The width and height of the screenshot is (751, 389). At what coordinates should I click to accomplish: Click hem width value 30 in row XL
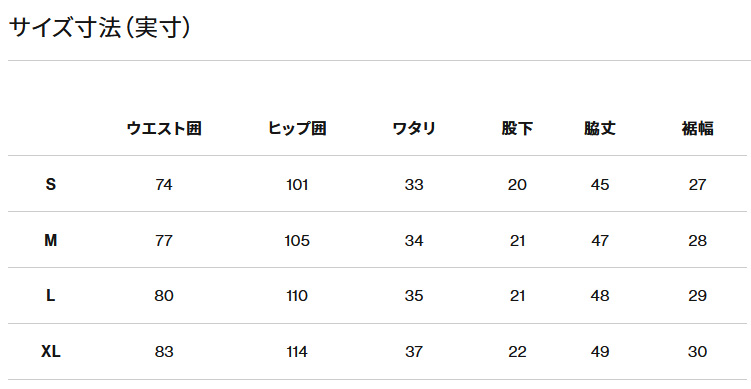tap(697, 352)
